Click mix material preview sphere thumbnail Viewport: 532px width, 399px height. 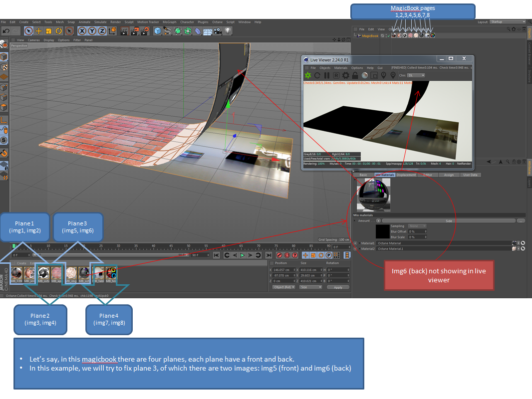click(374, 195)
